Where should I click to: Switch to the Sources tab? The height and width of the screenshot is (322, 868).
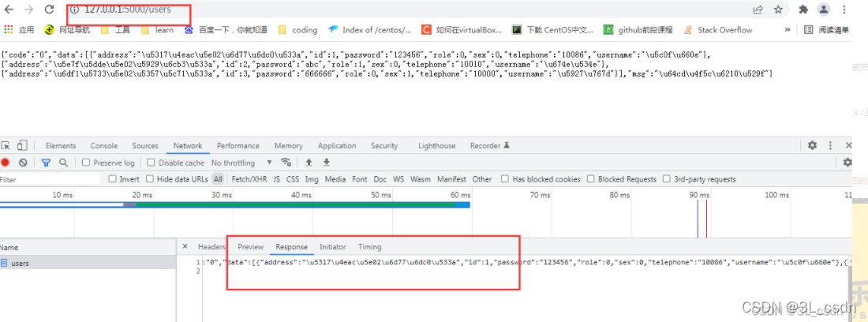(145, 145)
